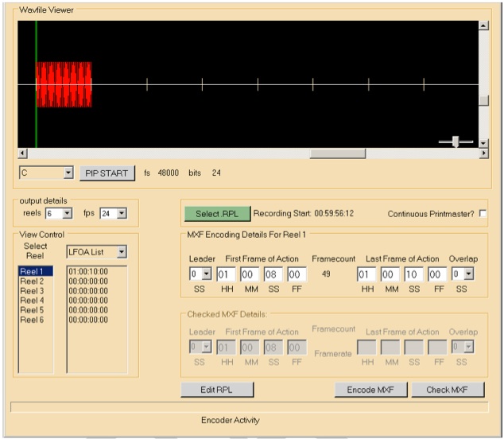The width and height of the screenshot is (504, 439).
Task: Click the PIP START button
Action: (x=107, y=173)
